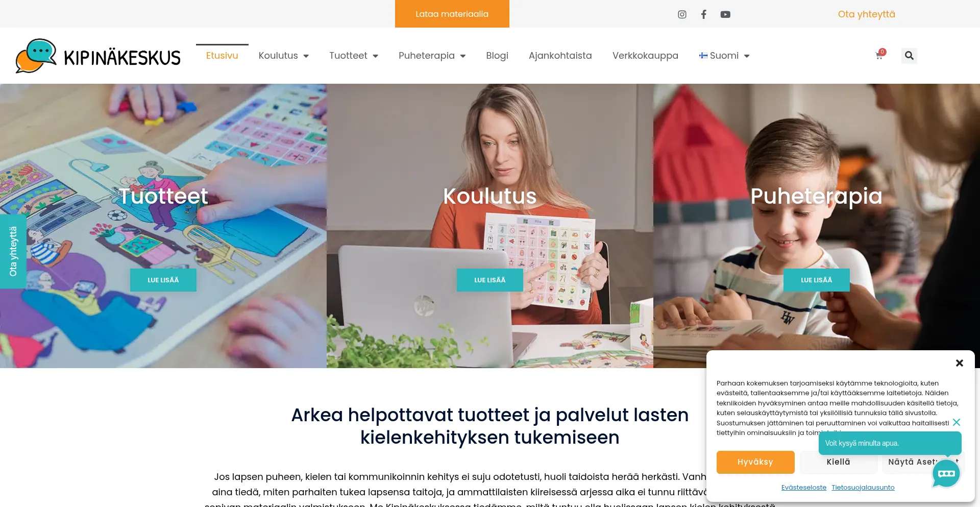Image resolution: width=980 pixels, height=507 pixels.
Task: Go to the Blogi menu item
Action: click(497, 56)
